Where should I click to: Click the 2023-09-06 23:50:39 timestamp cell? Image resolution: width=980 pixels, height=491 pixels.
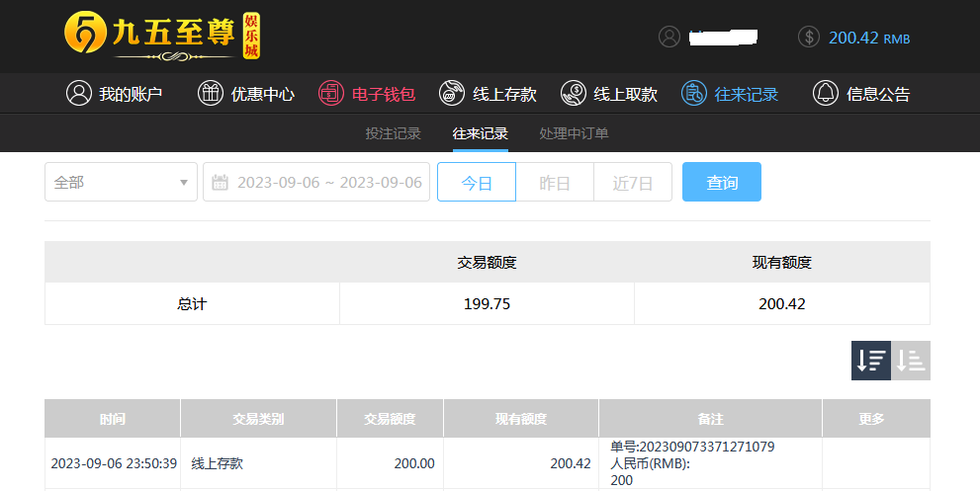(x=114, y=463)
